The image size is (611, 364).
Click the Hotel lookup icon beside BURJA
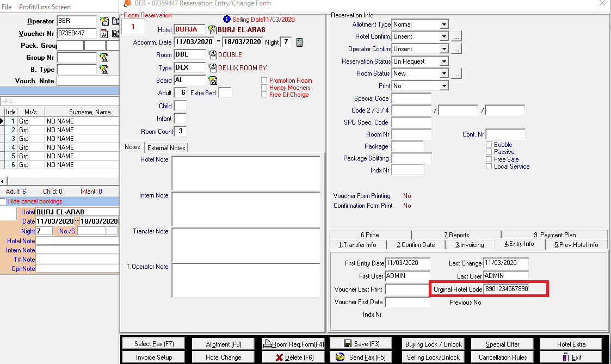212,29
